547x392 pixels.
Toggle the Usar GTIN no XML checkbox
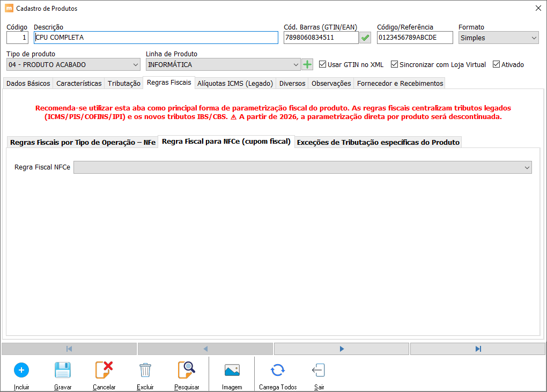tap(322, 64)
